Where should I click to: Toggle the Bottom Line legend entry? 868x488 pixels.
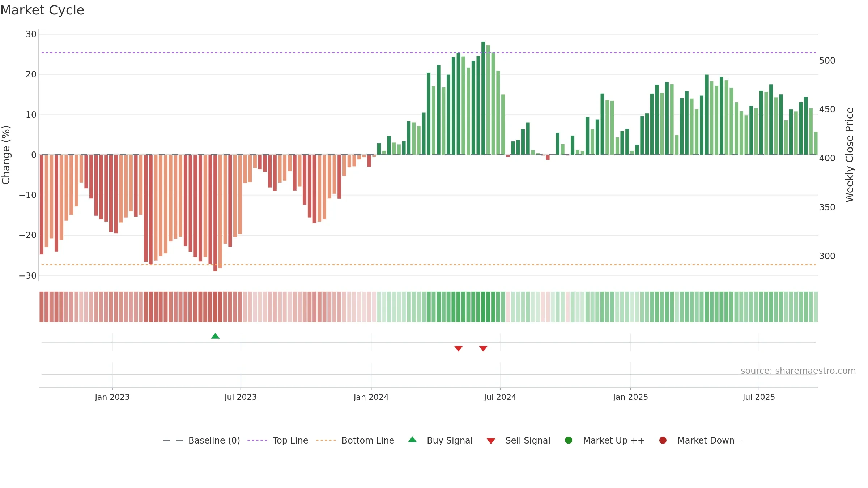355,440
